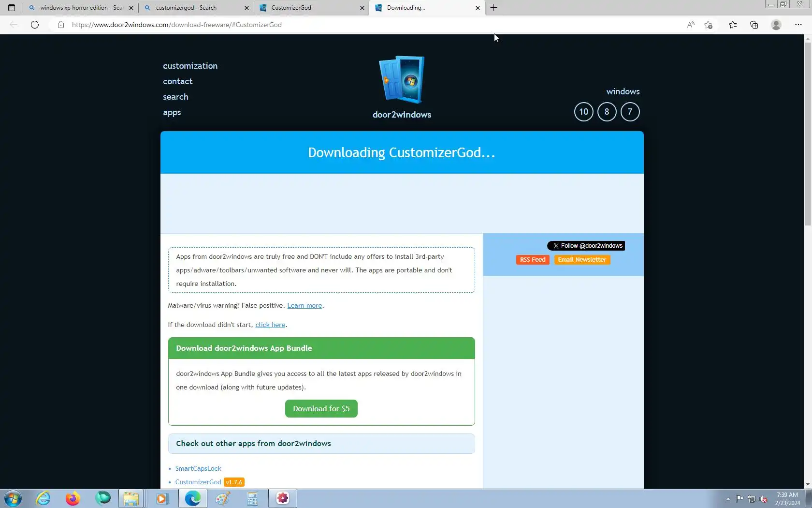The width and height of the screenshot is (812, 508).
Task: Open the Favorites list icon
Action: [733, 25]
